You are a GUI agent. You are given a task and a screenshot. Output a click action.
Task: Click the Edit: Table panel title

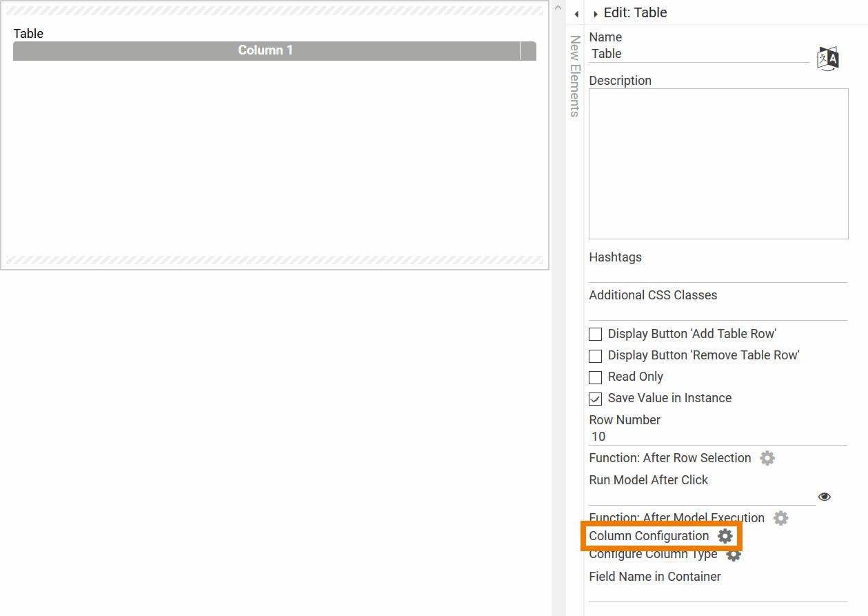(x=636, y=13)
